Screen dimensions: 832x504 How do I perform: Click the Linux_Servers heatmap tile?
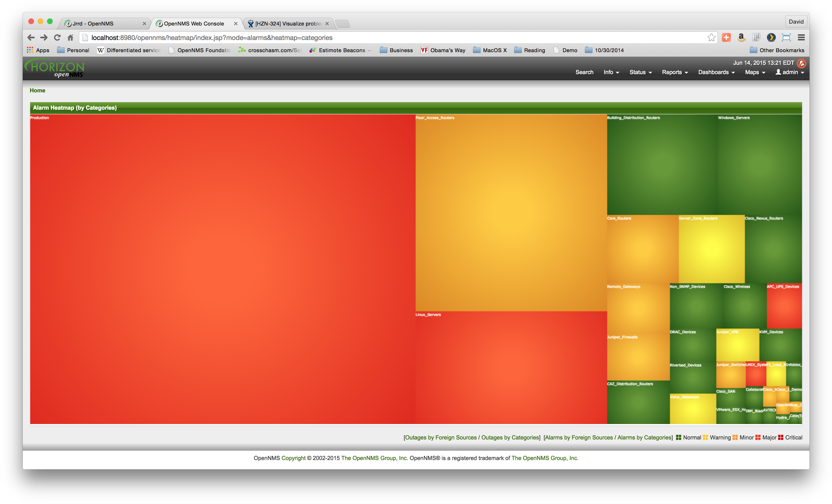pyautogui.click(x=511, y=368)
